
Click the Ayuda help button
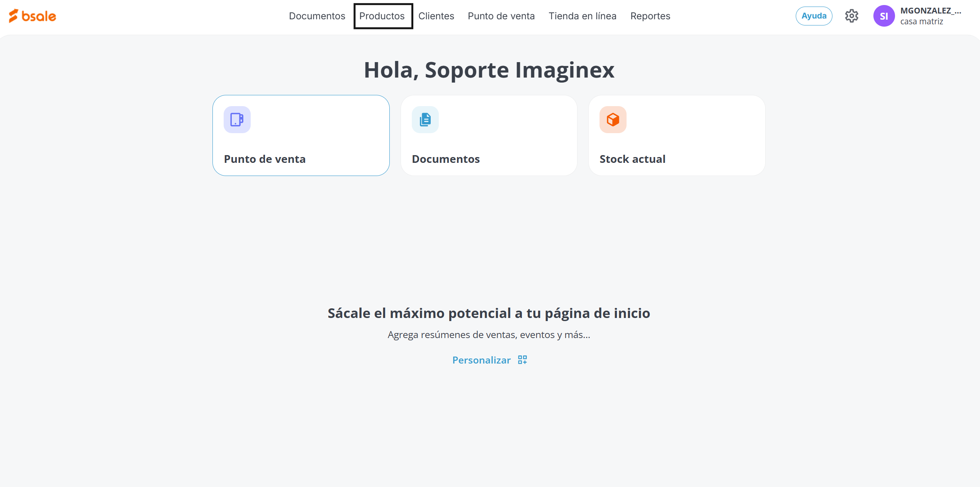814,16
